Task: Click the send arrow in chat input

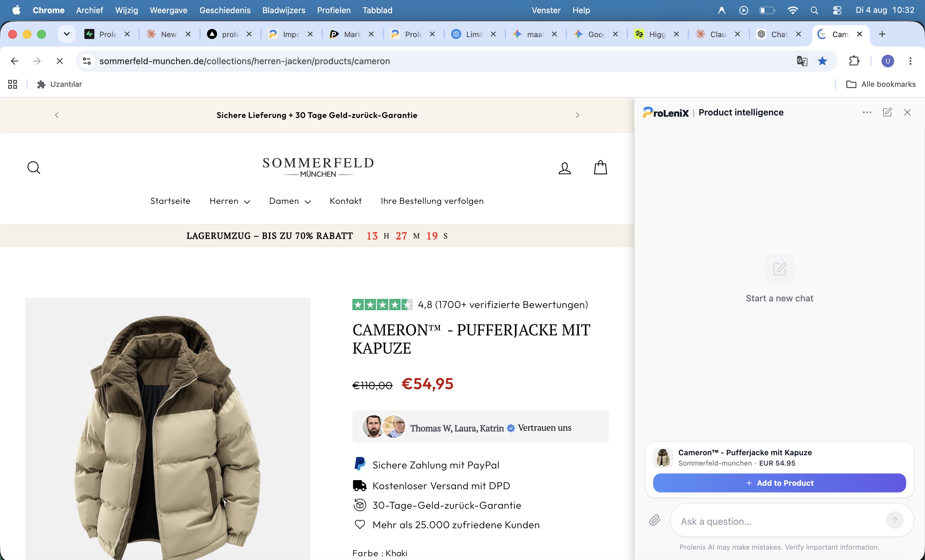Action: click(x=894, y=520)
